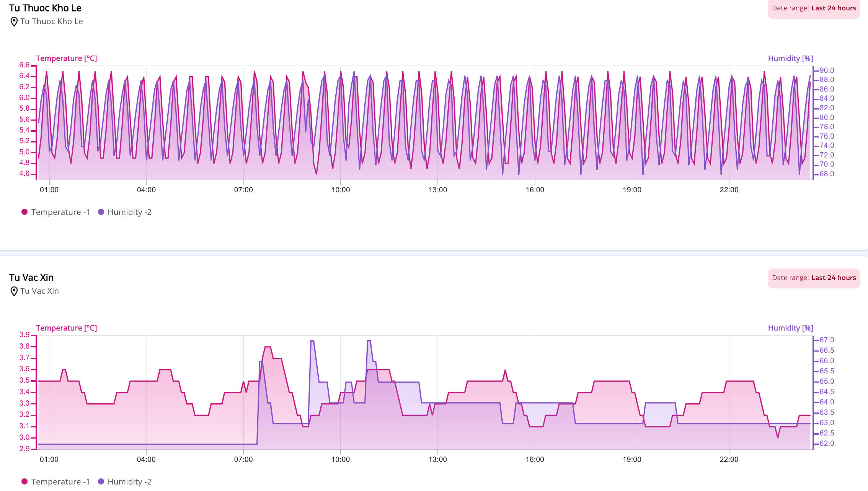Click the Humidity [%] axis title on the top chart
The image size is (868, 491).
pyautogui.click(x=790, y=59)
